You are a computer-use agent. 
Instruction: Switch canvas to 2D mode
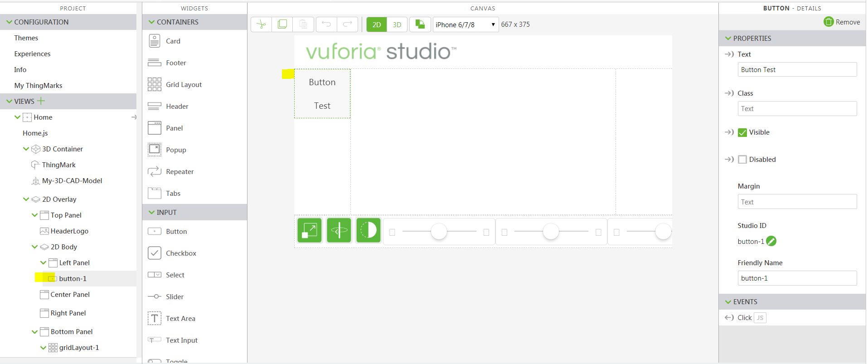tap(377, 24)
